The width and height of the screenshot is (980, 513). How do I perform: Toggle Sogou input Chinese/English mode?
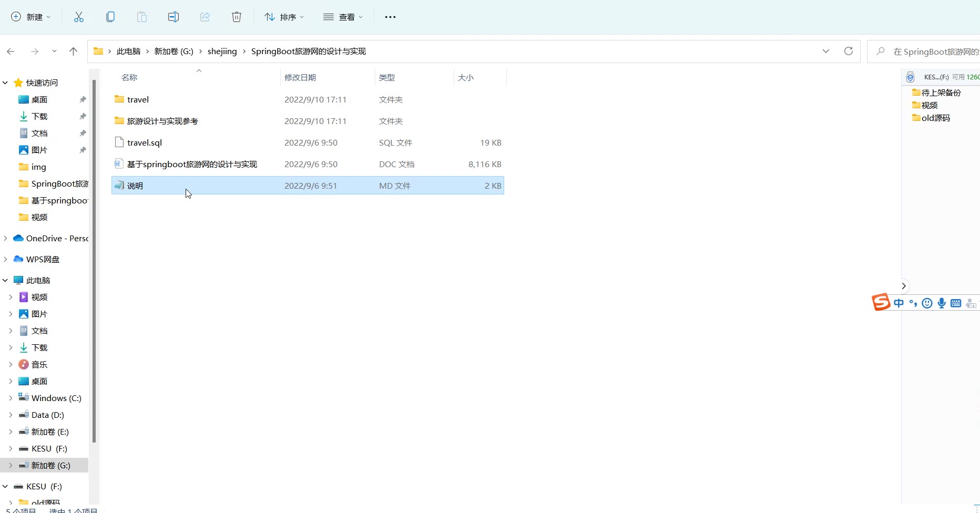[x=899, y=303]
